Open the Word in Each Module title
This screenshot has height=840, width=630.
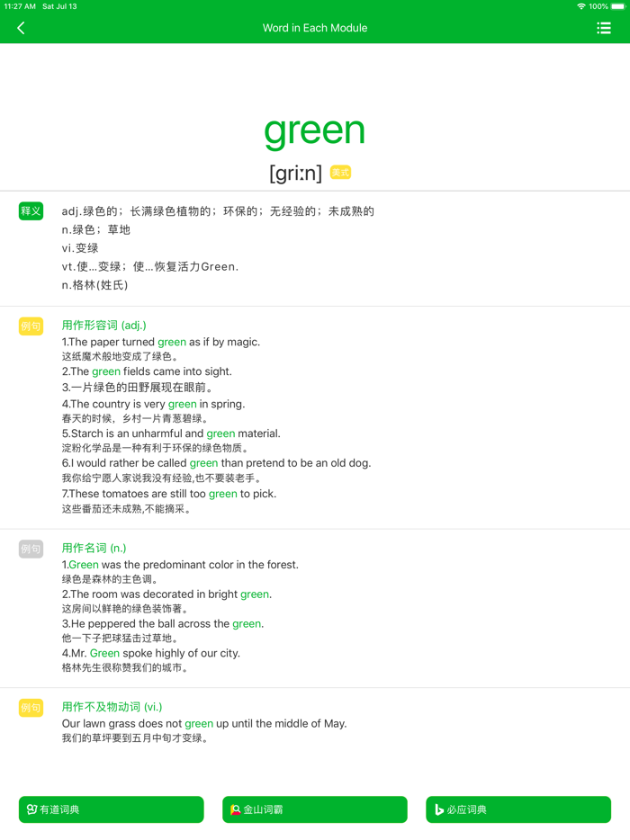pos(314,28)
